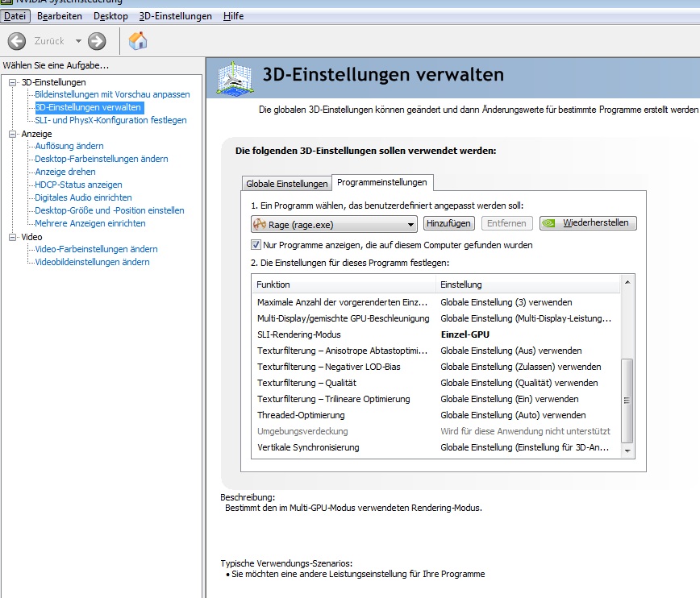
Task: Select the 'Maximale Anzahl der vorgerenderten Einz...' row
Action: tap(436, 302)
